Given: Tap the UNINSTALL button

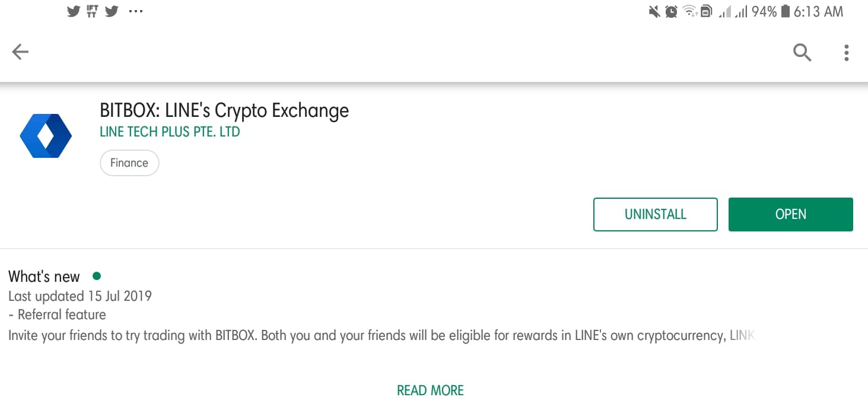Looking at the screenshot, I should click(x=656, y=214).
